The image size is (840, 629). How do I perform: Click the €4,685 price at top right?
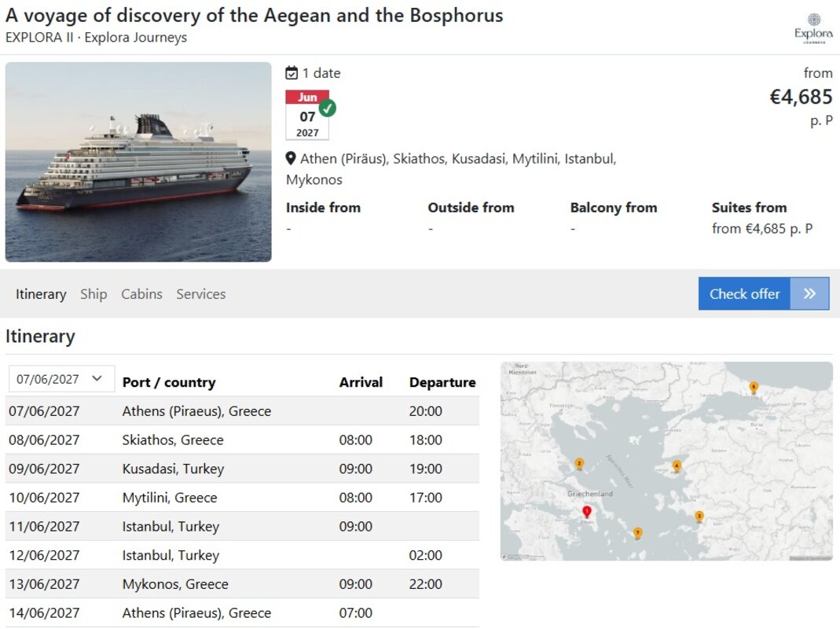click(801, 97)
